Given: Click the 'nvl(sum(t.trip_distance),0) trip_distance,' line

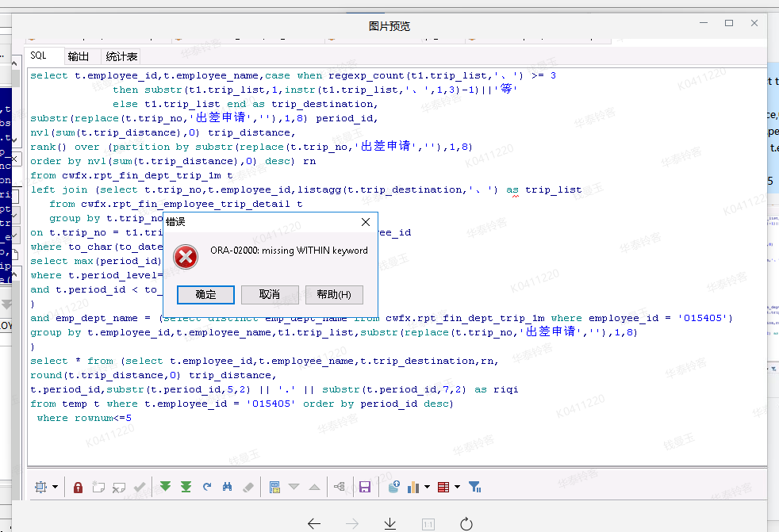Looking at the screenshot, I should [163, 132].
